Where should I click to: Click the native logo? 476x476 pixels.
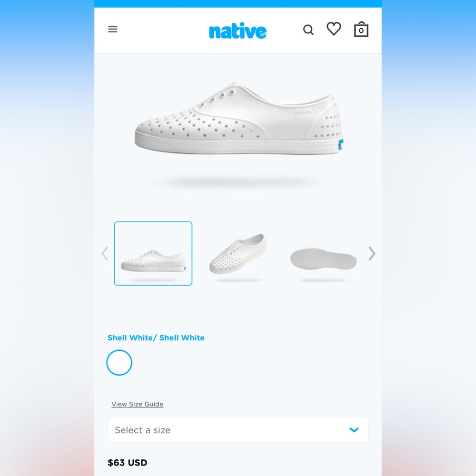click(x=238, y=30)
